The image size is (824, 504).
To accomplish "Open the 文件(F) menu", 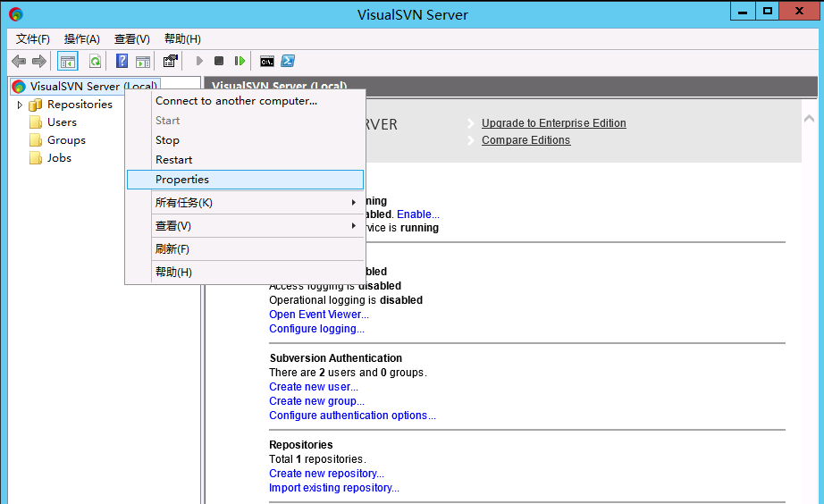I will click(x=32, y=39).
